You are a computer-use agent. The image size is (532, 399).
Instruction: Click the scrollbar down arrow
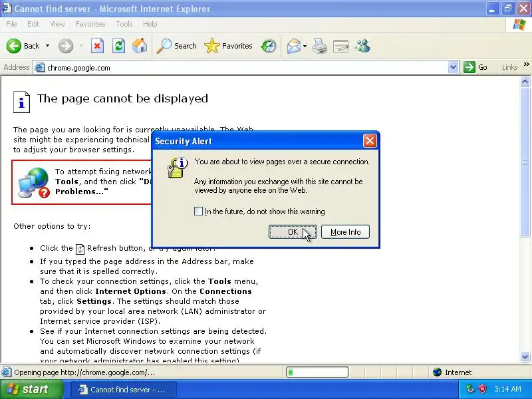click(x=525, y=356)
